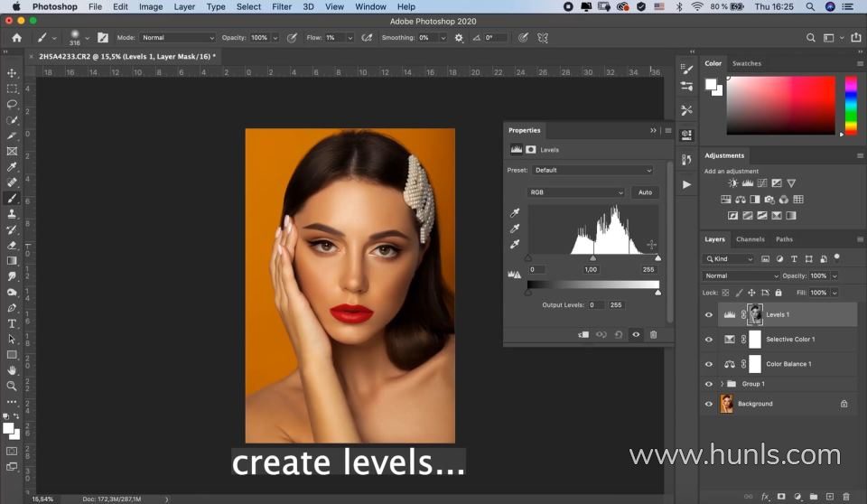Select the Hand tool
867x504 pixels.
pos(12,370)
